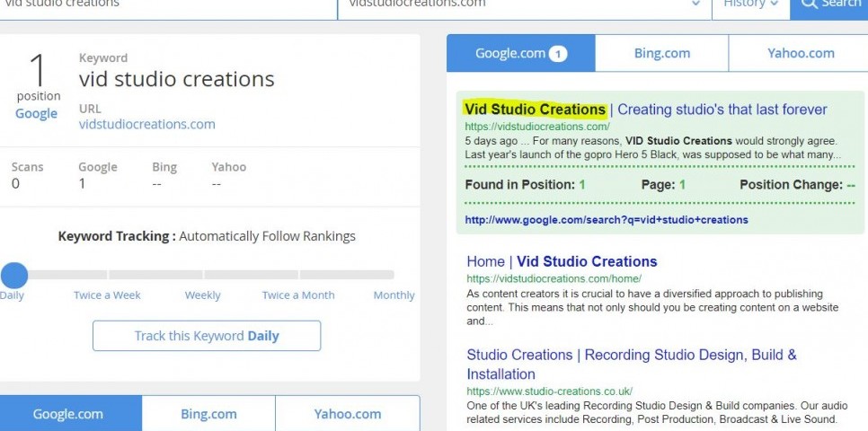Set tracking frequency to 'Weekly'

[x=202, y=295]
